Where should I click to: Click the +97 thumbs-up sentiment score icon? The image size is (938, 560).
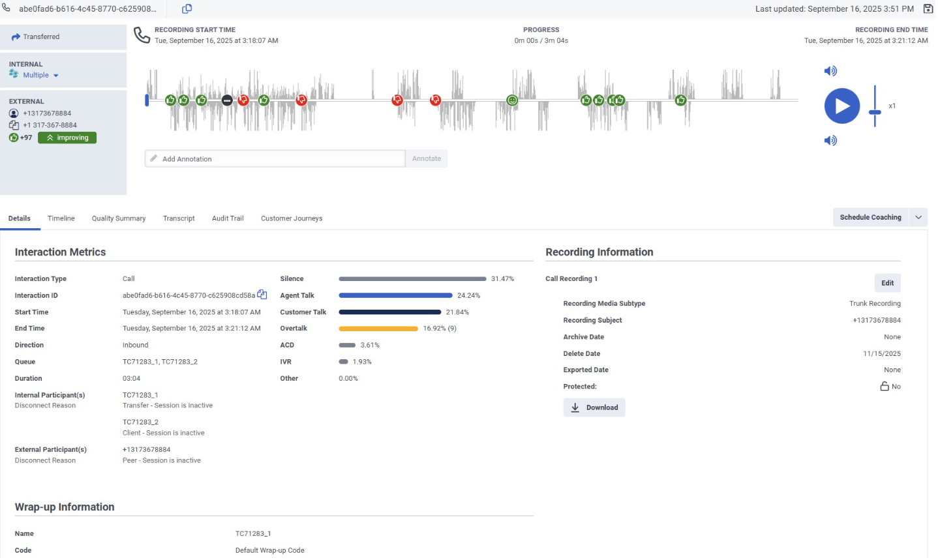(x=14, y=138)
